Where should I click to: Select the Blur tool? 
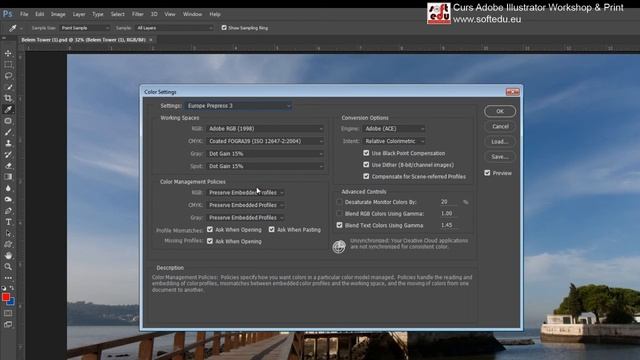click(x=8, y=188)
